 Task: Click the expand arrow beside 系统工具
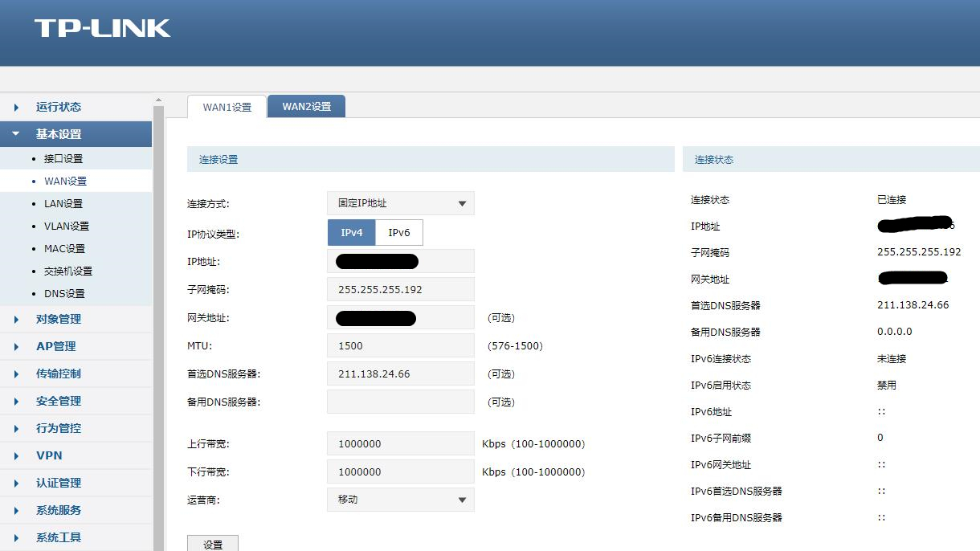pos(14,537)
